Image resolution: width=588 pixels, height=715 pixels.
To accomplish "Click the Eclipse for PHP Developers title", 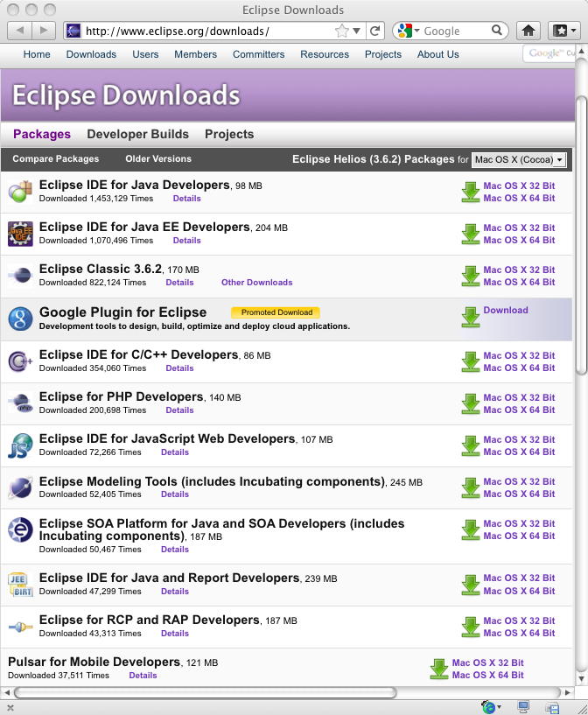I will (x=122, y=396).
